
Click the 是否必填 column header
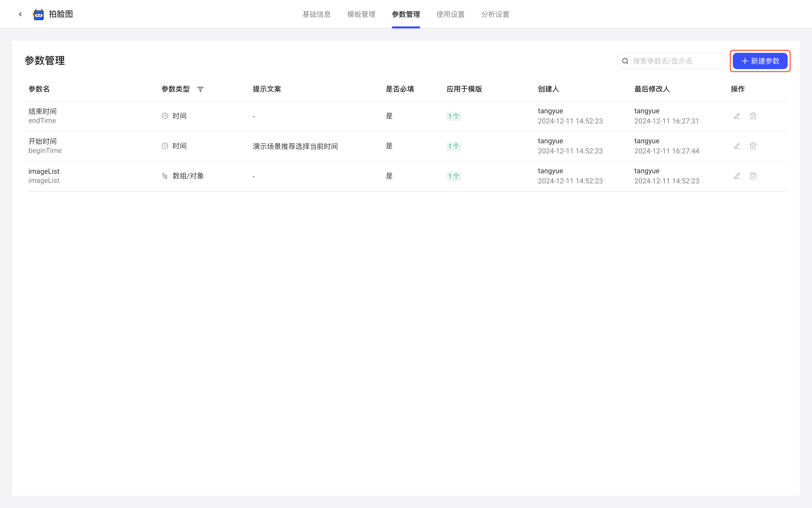click(x=400, y=89)
